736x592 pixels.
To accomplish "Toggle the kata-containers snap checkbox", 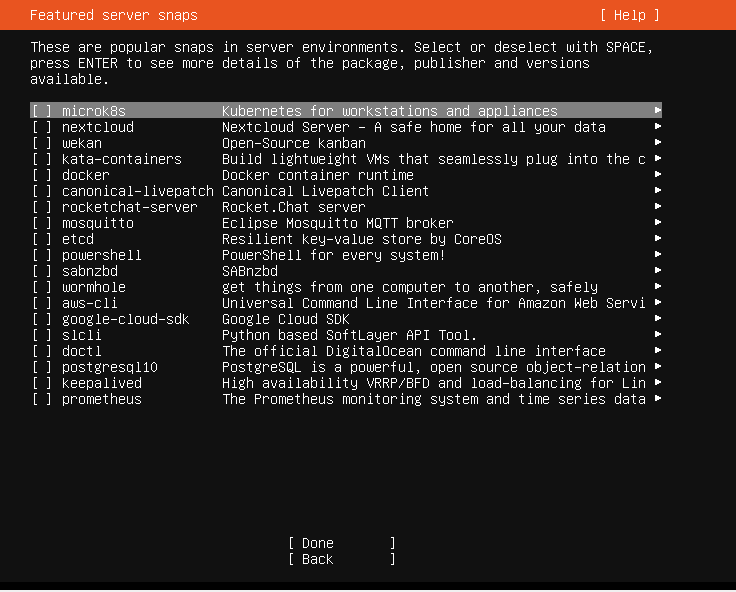I will point(42,159).
